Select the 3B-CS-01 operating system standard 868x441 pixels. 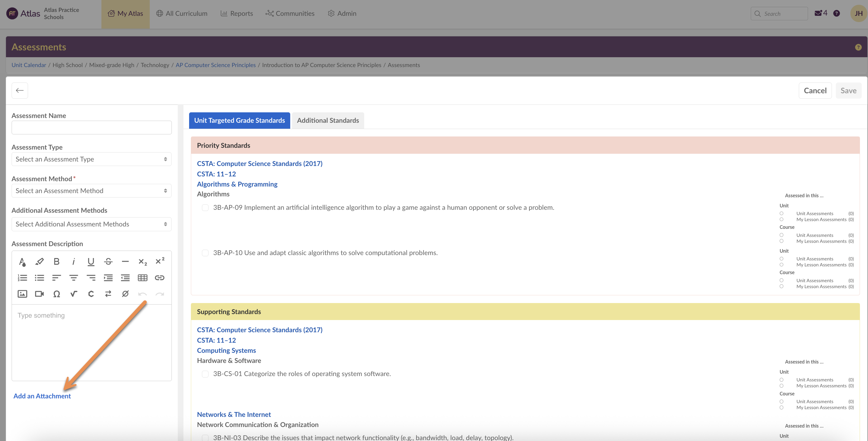[x=205, y=374]
